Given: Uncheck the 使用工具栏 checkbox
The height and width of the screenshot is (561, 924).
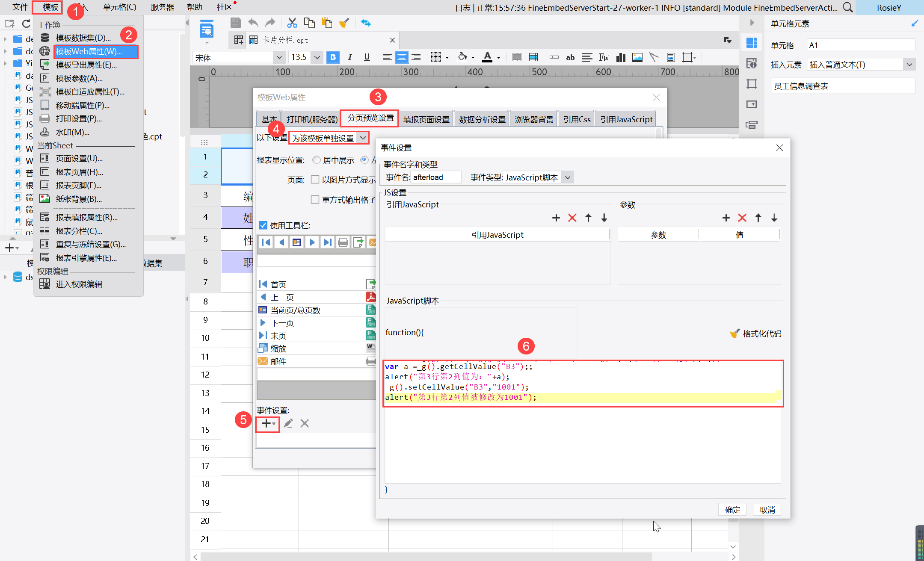Looking at the screenshot, I should pyautogui.click(x=263, y=225).
